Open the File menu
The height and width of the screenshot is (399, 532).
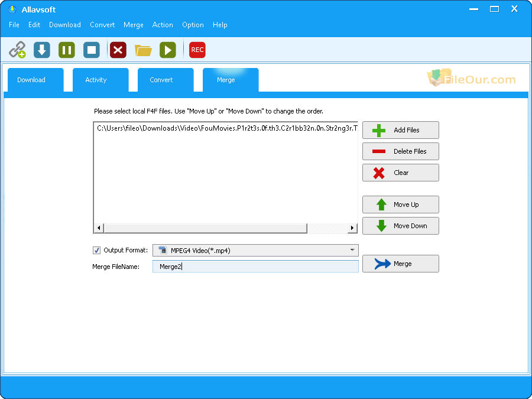coord(14,25)
